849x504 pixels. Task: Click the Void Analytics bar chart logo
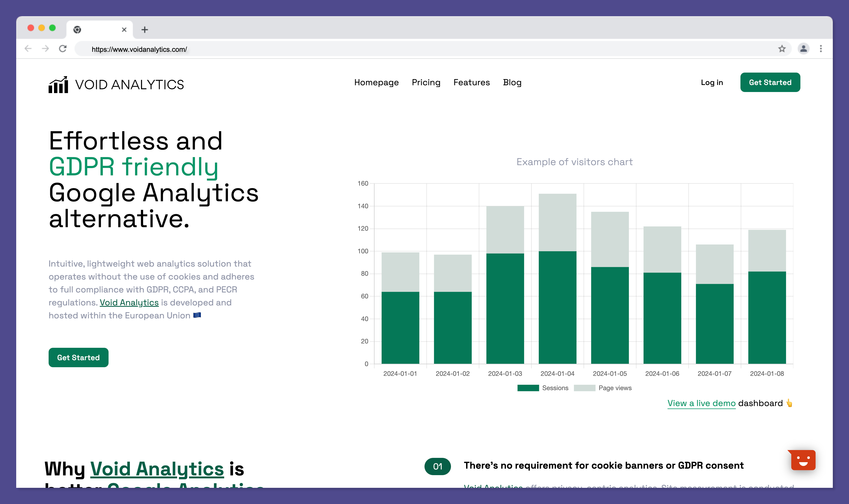(58, 84)
